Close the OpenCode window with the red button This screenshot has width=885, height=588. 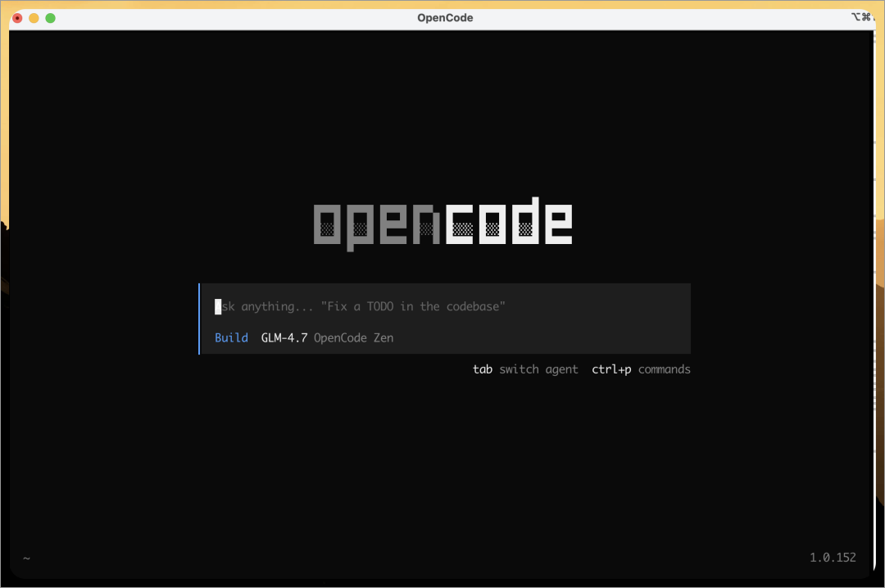click(17, 18)
